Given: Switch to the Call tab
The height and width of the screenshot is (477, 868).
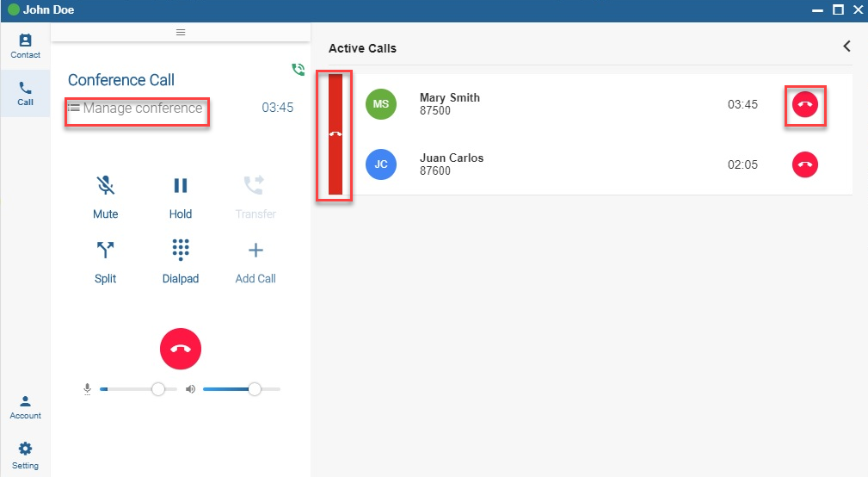Looking at the screenshot, I should coord(25,93).
